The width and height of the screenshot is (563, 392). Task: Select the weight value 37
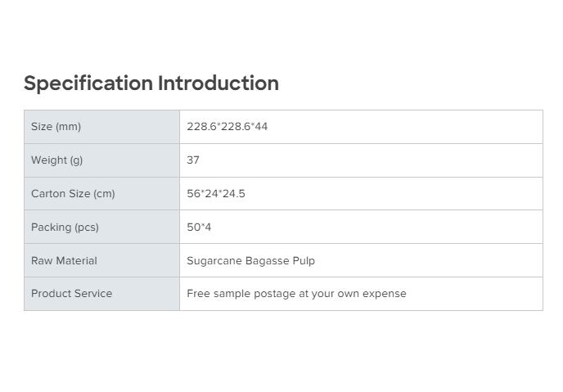click(193, 160)
